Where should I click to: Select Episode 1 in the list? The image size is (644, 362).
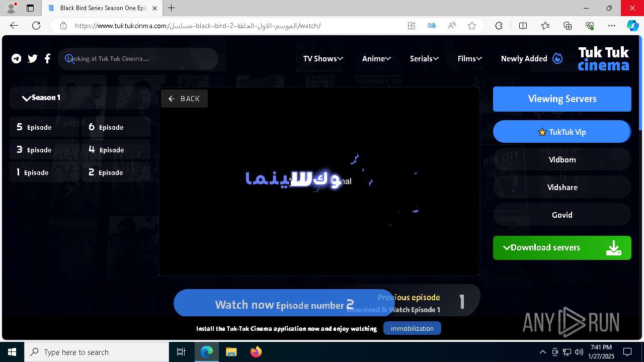44,172
